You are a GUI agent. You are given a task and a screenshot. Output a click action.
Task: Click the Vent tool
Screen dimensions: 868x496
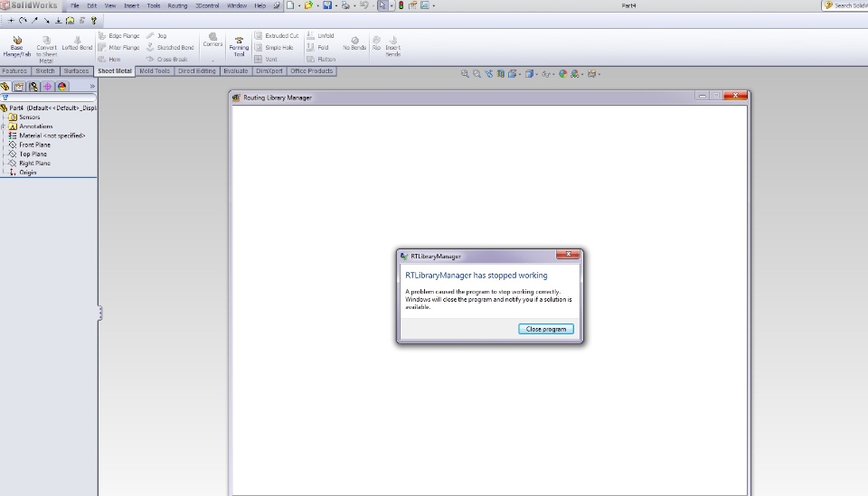click(x=266, y=59)
